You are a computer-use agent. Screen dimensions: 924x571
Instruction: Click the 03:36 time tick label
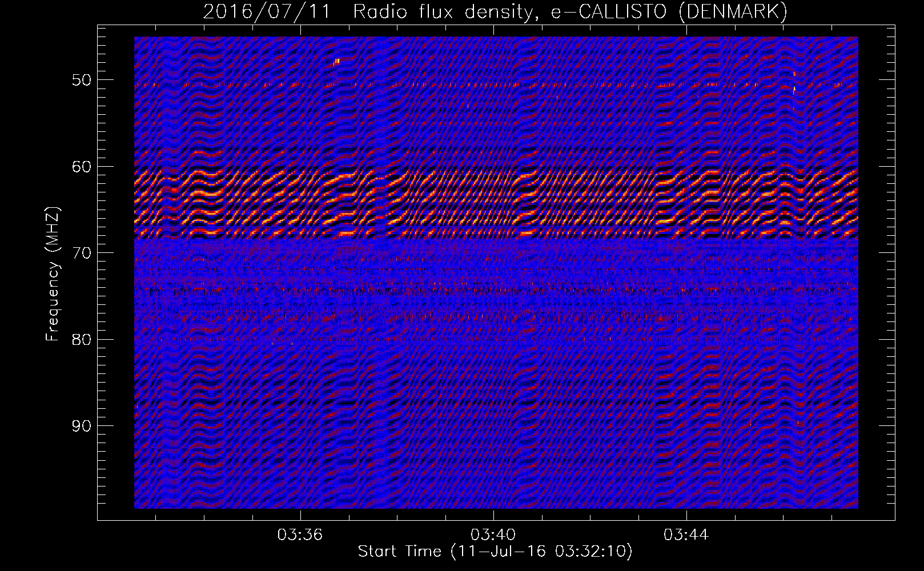tap(300, 534)
